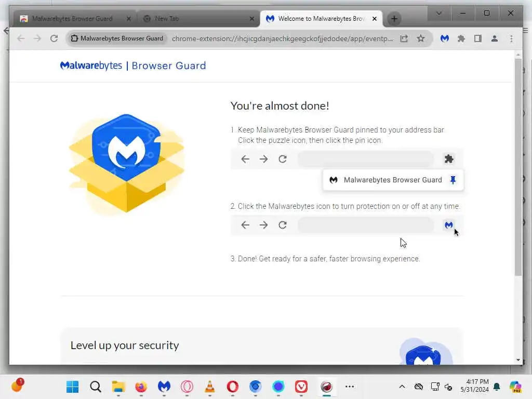
Task: Click the page vertical scrollbar thumb
Action: (x=518, y=167)
